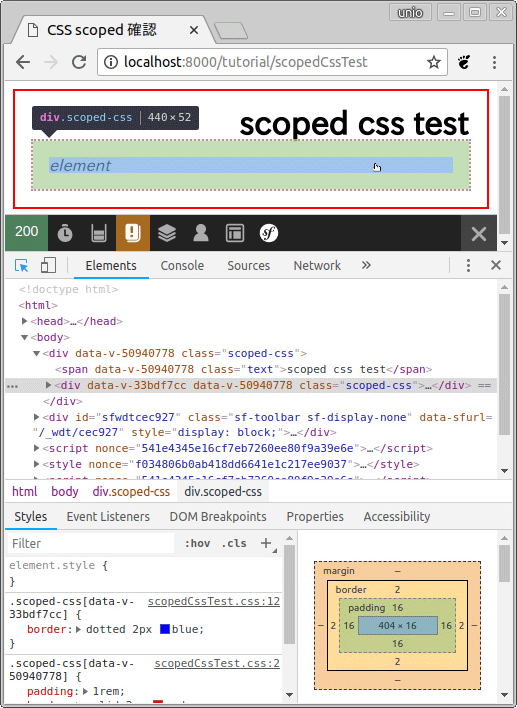Switch to the Console tab
Viewport: 517px width, 708px height.
182,266
